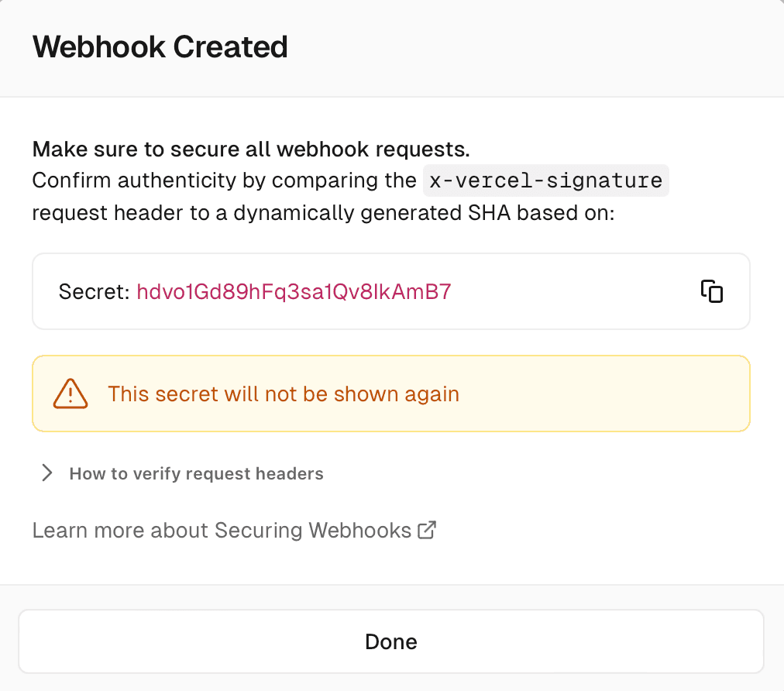Image resolution: width=784 pixels, height=691 pixels.
Task: Click the external link icon beside Securing Webhooks
Action: point(426,530)
